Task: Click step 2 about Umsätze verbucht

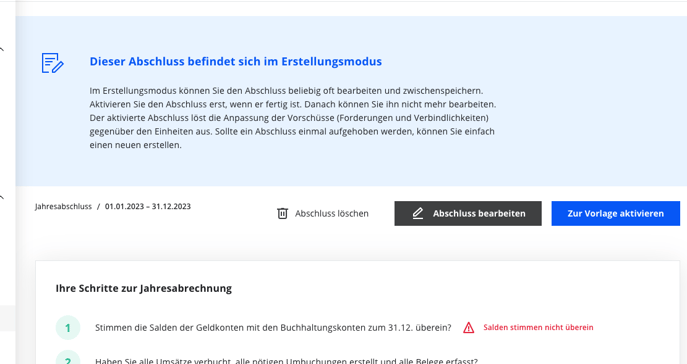Action: click(x=286, y=361)
